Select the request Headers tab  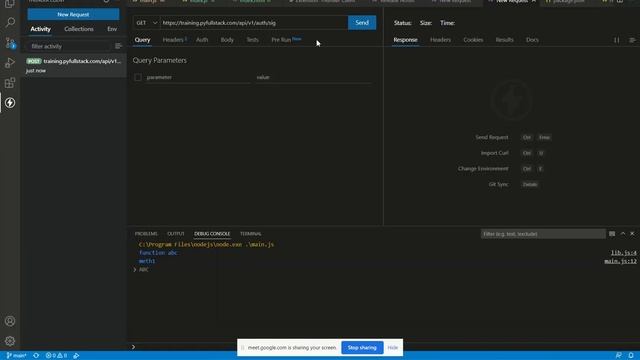pos(174,40)
